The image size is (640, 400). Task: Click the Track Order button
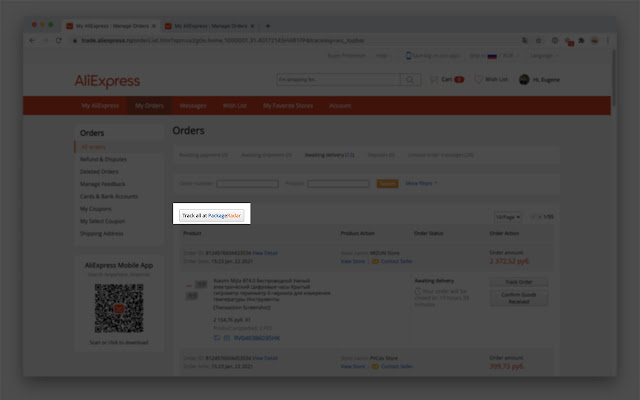(x=518, y=282)
